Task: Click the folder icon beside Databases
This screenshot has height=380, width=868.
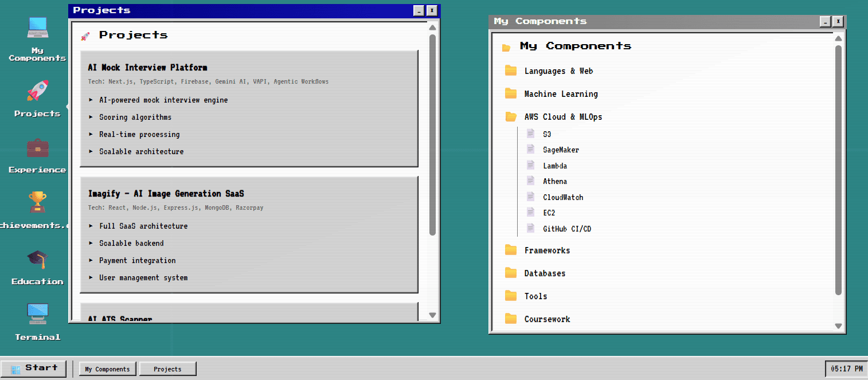Action: 511,273
